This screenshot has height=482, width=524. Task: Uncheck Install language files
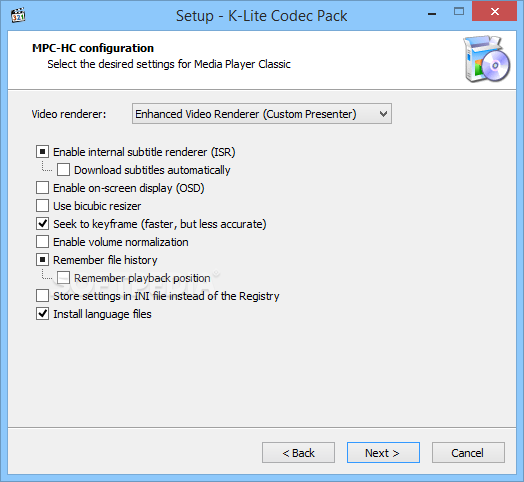(42, 314)
